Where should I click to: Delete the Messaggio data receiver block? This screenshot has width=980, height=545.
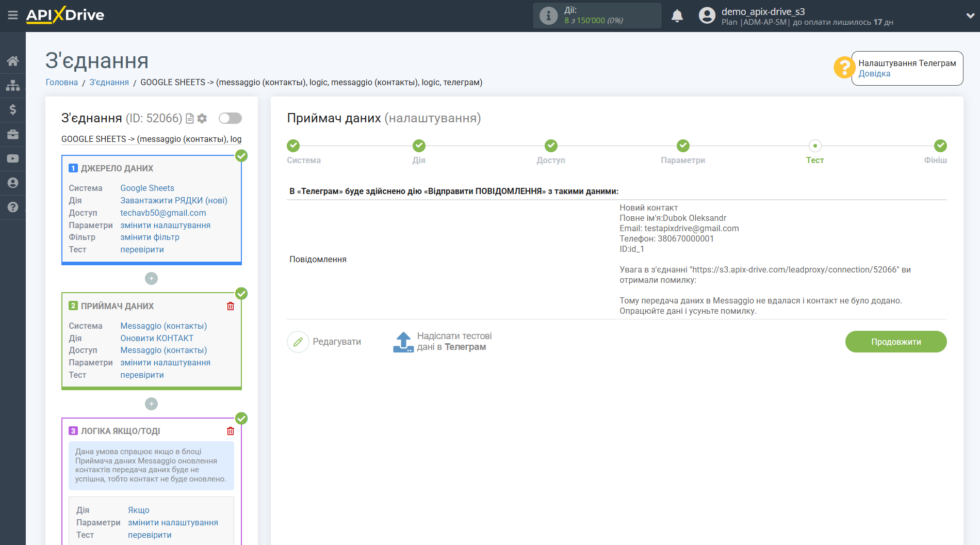231,306
